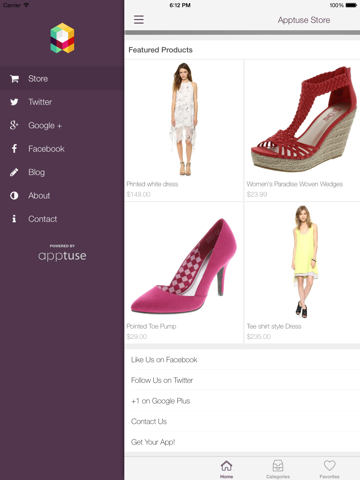Click the Tee shirt style Dress title
This screenshot has height=480, width=360.
274,326
